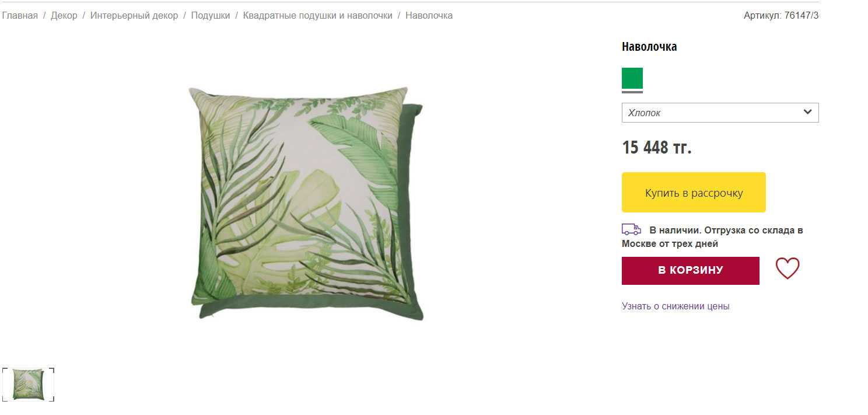
Task: Navigate to the Интерьерный декор breadcrumb
Action: point(134,16)
